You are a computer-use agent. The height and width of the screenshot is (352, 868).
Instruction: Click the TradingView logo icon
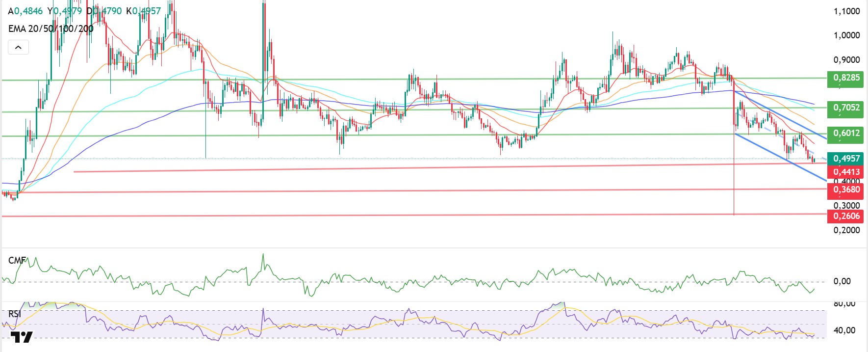click(x=22, y=337)
